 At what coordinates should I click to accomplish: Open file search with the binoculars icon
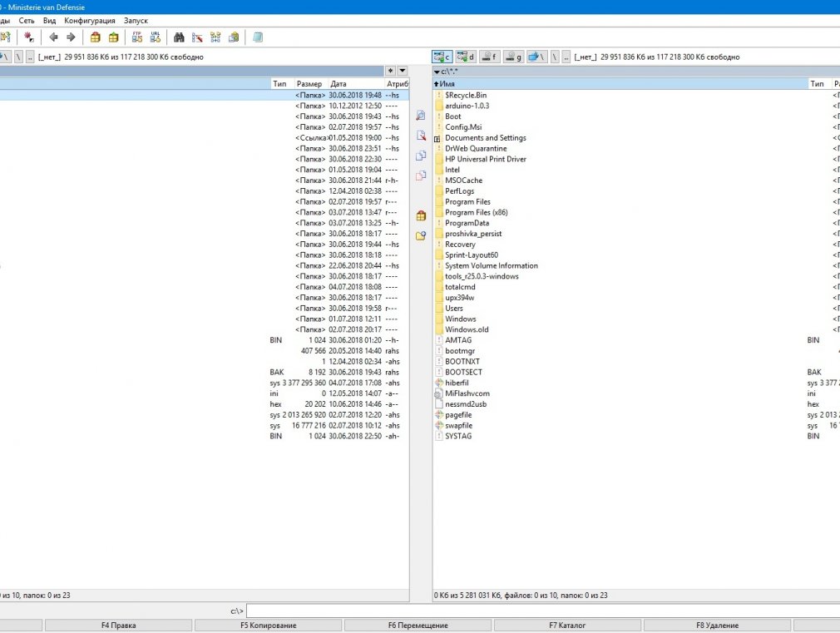point(179,37)
